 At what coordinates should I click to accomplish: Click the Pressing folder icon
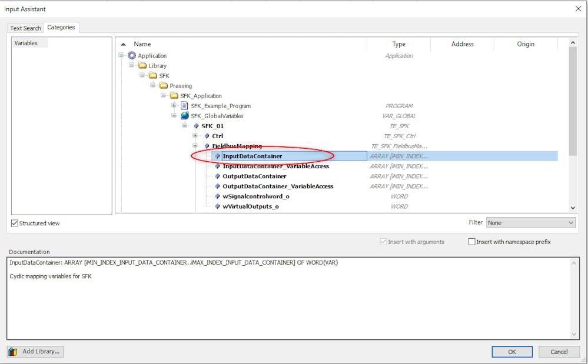click(164, 86)
